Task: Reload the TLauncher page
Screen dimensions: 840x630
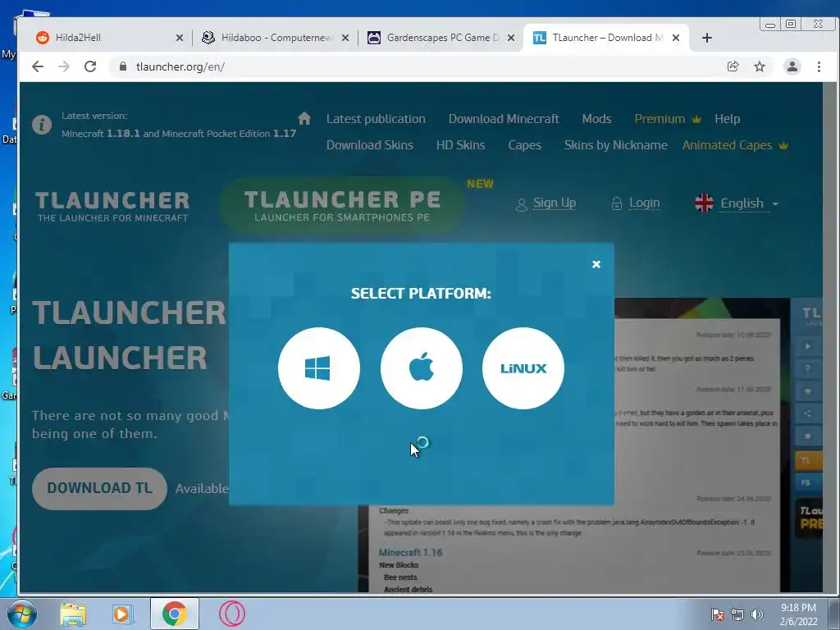Action: coord(90,66)
